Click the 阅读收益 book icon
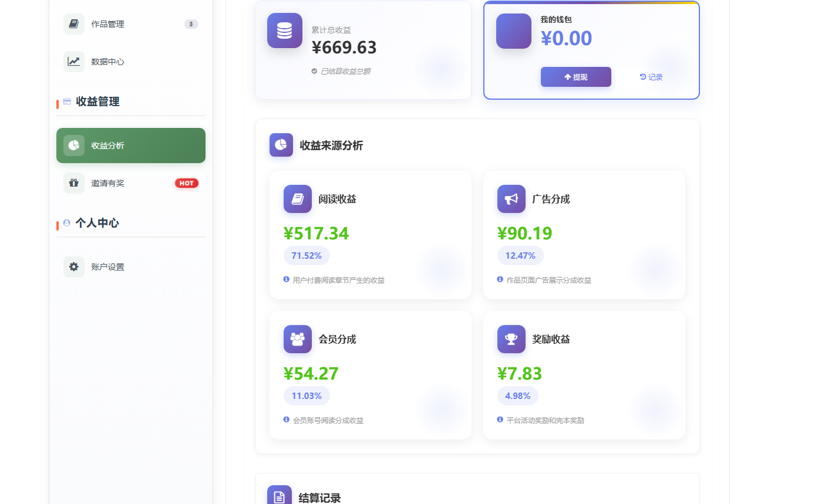 tap(297, 199)
